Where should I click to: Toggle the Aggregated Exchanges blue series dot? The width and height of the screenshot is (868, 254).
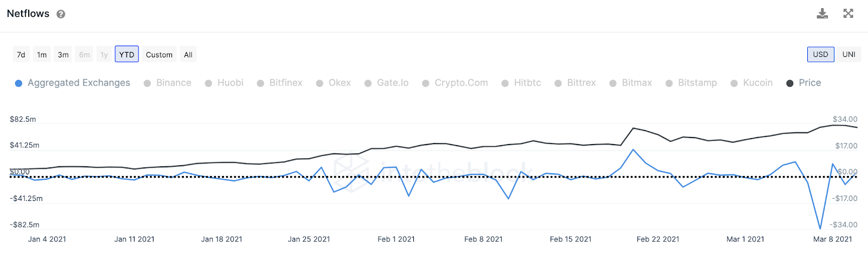[x=18, y=83]
